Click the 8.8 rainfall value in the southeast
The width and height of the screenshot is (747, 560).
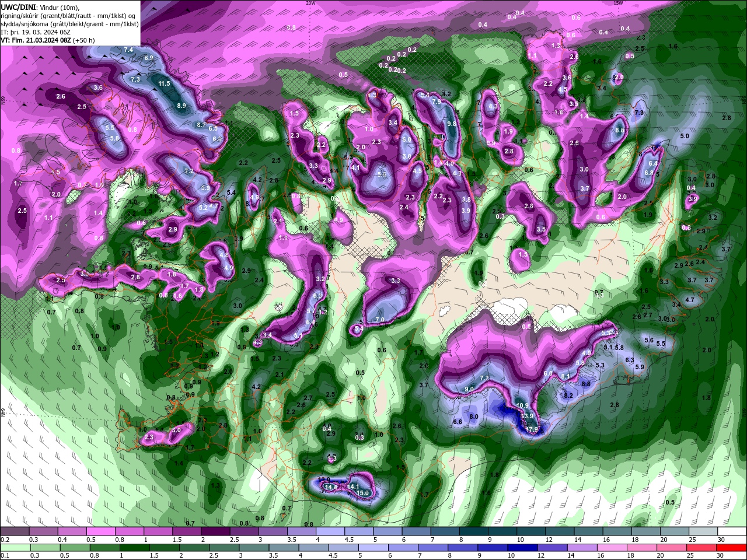pyautogui.click(x=586, y=383)
